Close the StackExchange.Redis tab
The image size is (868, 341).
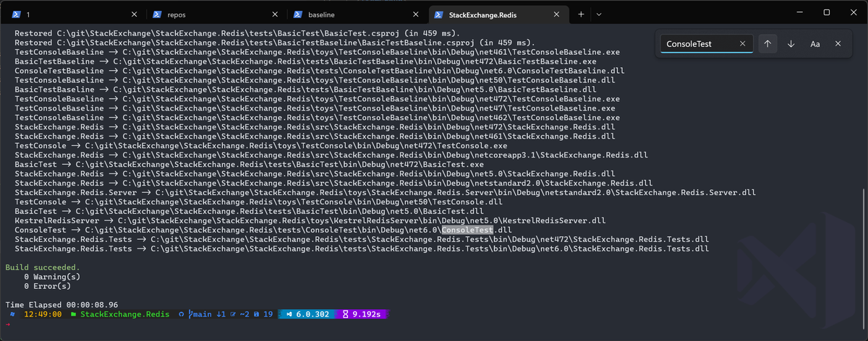click(x=556, y=14)
